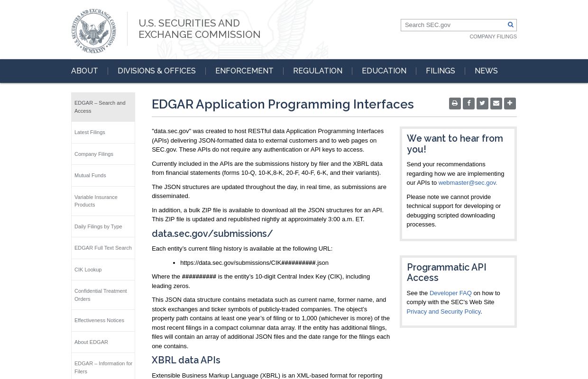Click the submissions CIK JSON URL text

(254, 263)
